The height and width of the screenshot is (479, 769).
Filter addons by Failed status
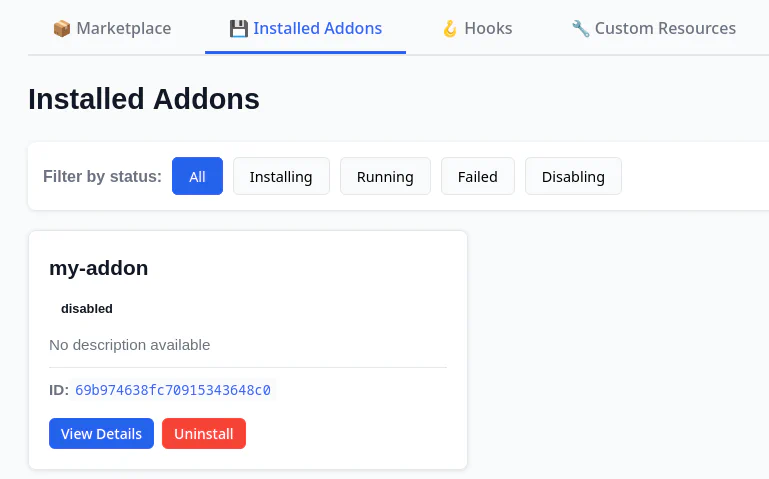[x=478, y=176]
